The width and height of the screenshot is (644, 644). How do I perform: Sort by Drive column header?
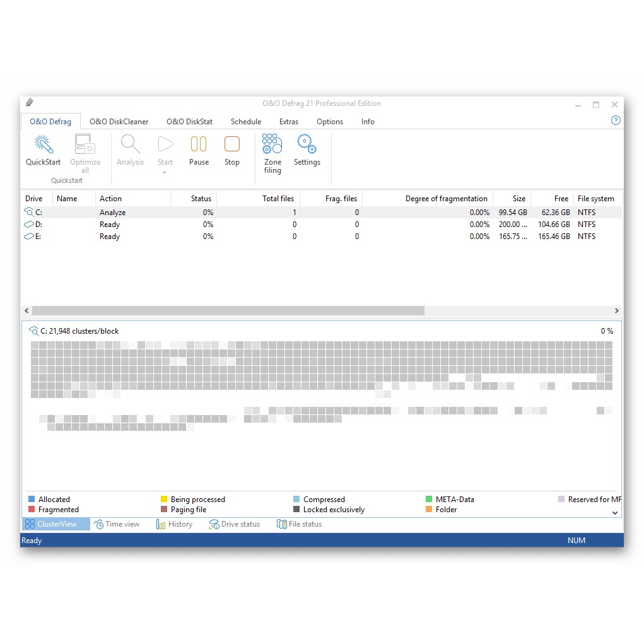37,199
